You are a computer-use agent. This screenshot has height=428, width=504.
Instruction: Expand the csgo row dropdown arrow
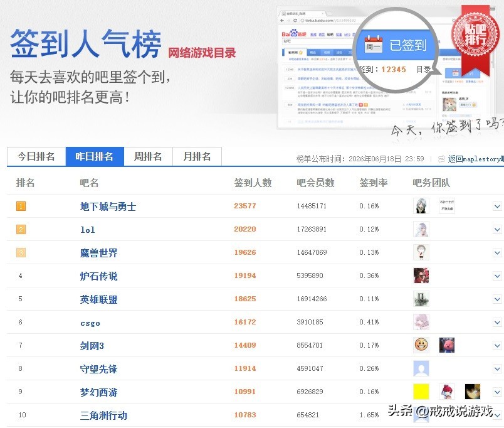(497, 322)
